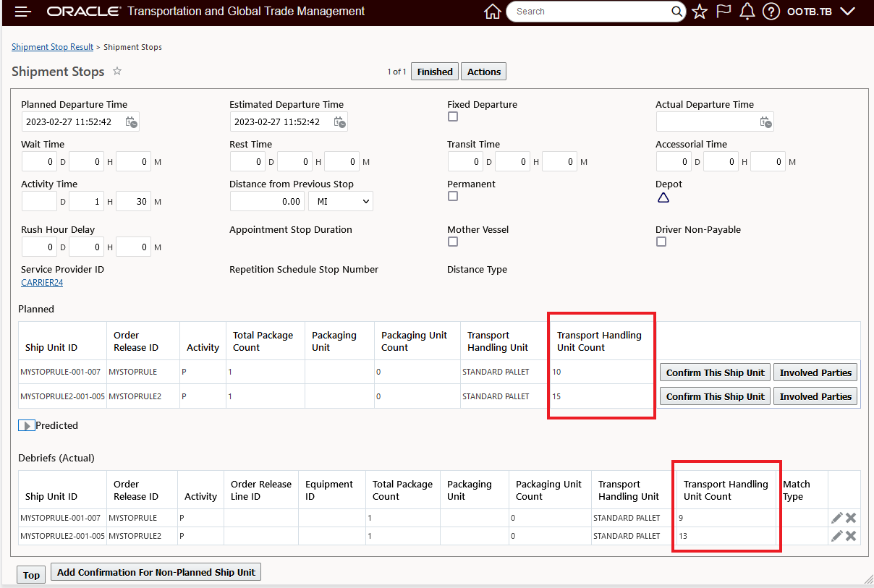Open notifications bell icon
The height and width of the screenshot is (588, 874).
pyautogui.click(x=747, y=12)
